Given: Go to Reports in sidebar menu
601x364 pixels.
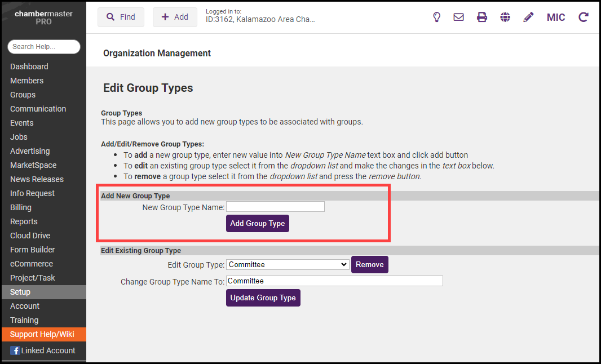Looking at the screenshot, I should click(x=24, y=221).
